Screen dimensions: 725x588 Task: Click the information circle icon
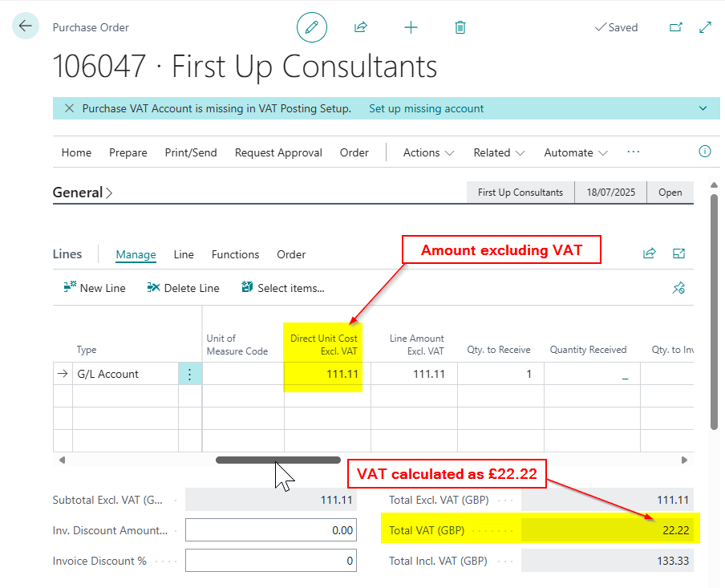point(705,152)
